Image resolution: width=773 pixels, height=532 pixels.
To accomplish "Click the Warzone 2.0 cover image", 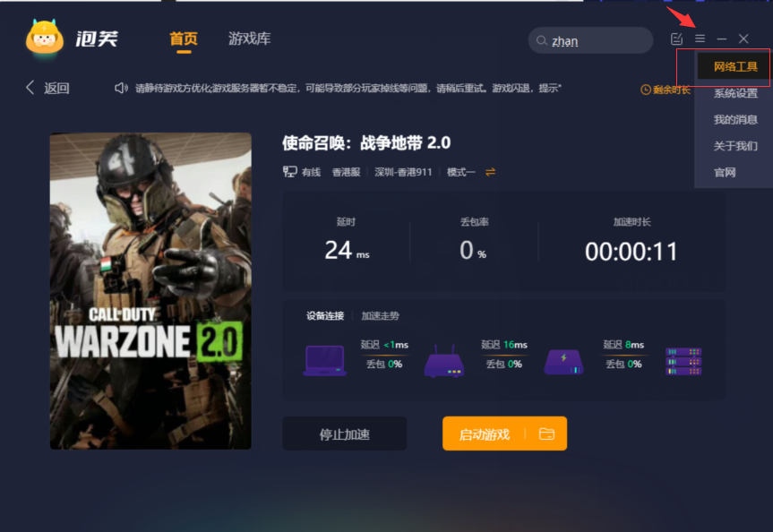I will coord(150,291).
